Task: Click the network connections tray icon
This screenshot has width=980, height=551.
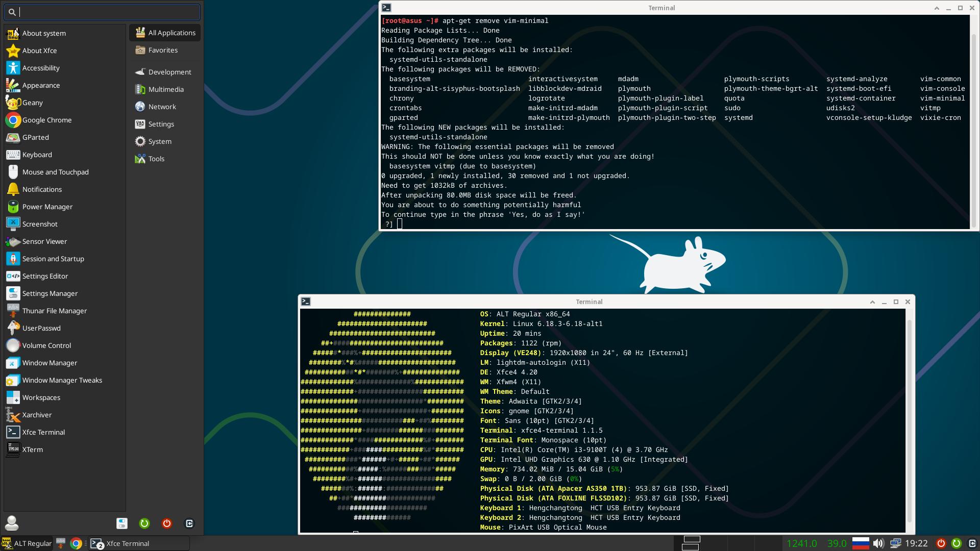Action: coord(895,543)
